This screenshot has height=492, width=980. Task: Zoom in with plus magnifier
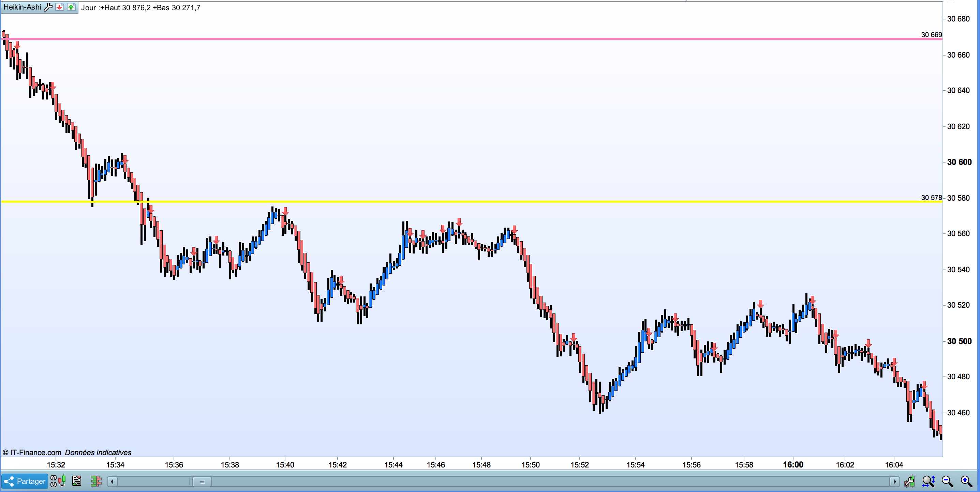(966, 481)
